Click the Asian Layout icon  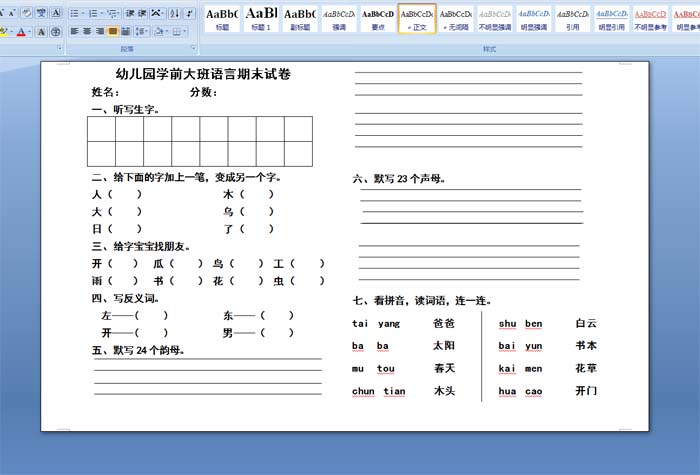pos(157,13)
